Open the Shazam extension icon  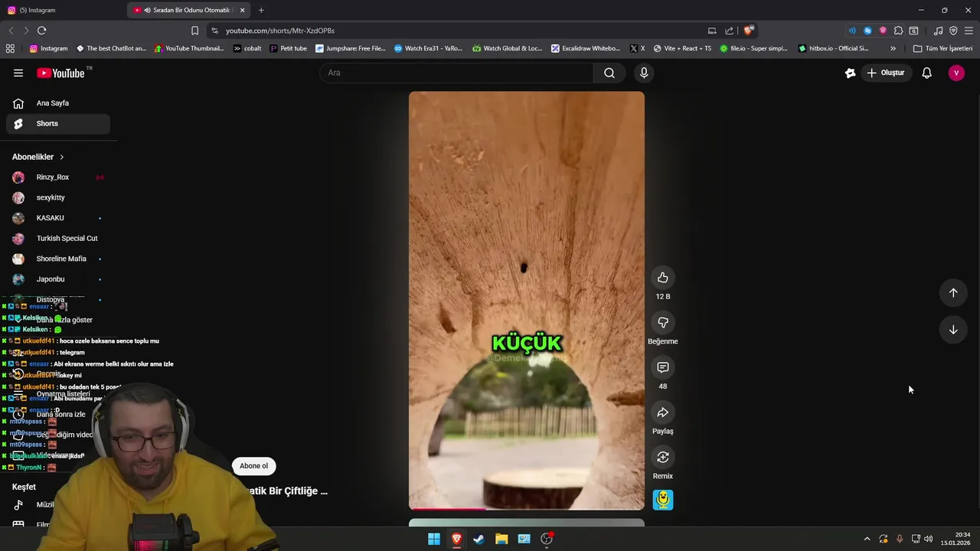[867, 31]
